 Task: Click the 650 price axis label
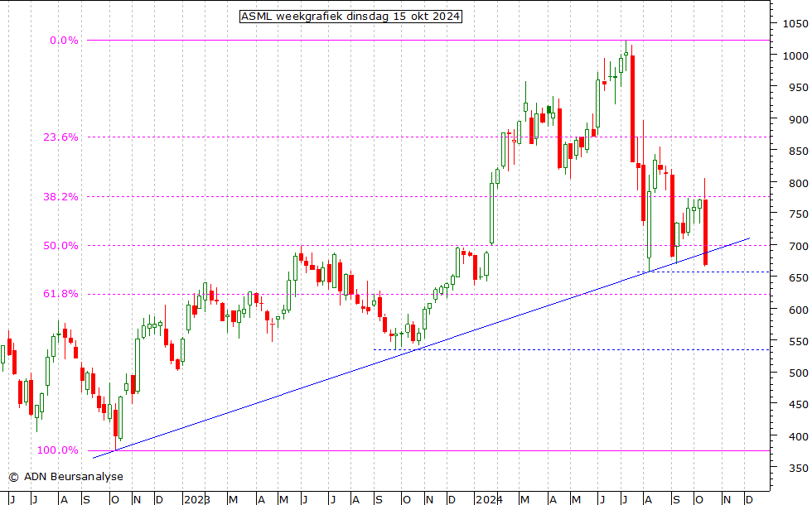(x=798, y=278)
